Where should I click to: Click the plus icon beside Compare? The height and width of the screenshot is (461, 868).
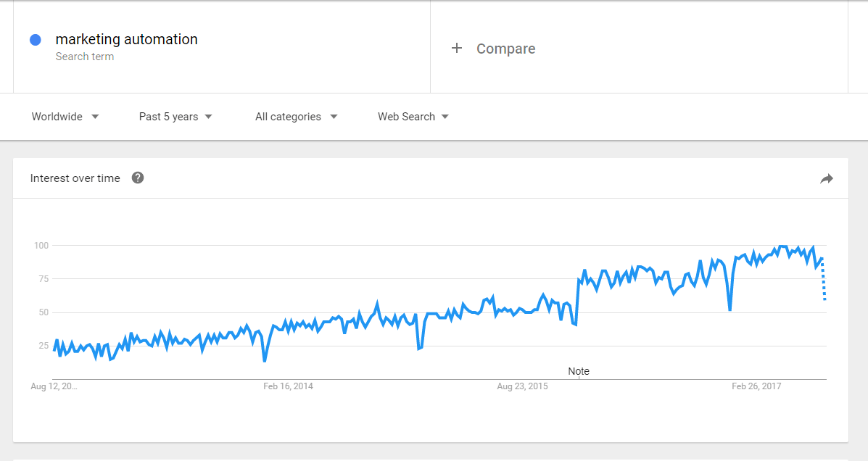(x=457, y=49)
